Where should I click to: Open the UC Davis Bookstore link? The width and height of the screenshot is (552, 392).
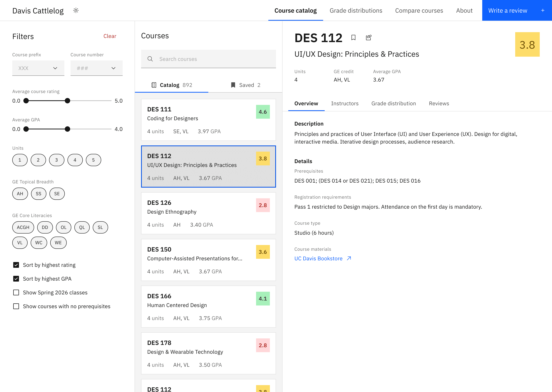(318, 258)
